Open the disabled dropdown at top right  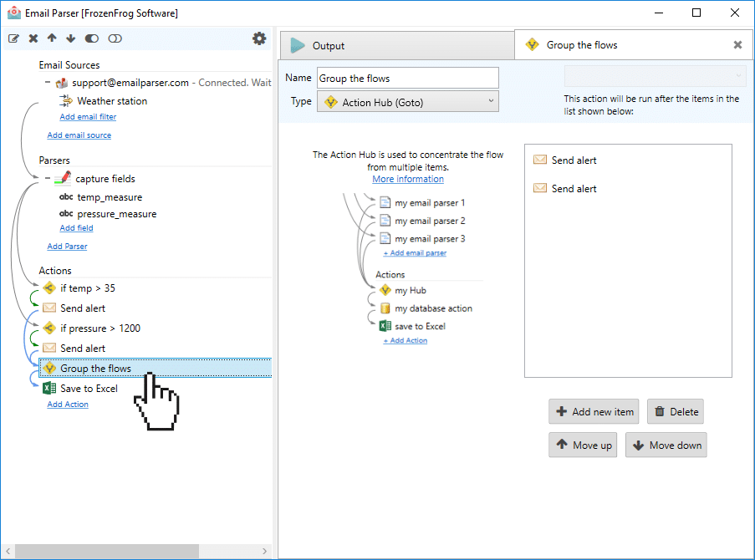(x=656, y=75)
